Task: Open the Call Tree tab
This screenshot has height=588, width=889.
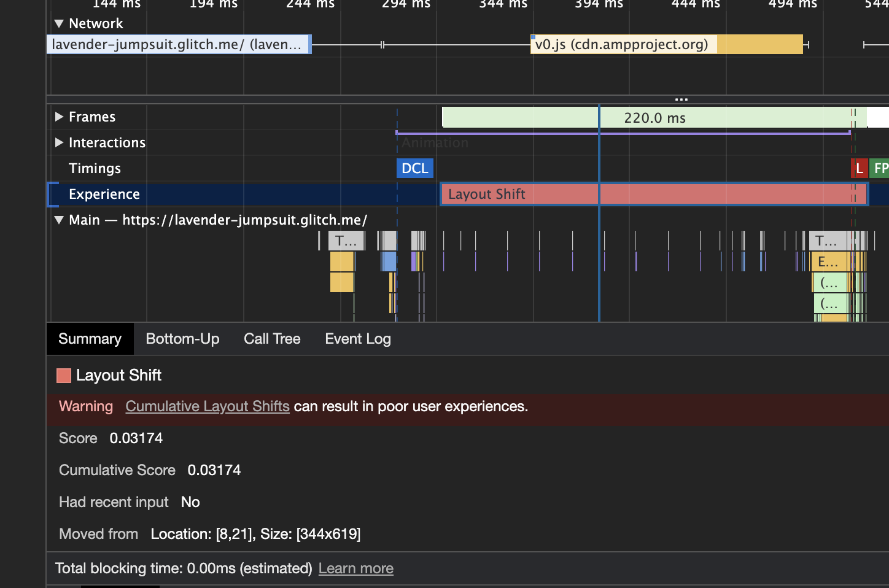Action: (x=272, y=339)
